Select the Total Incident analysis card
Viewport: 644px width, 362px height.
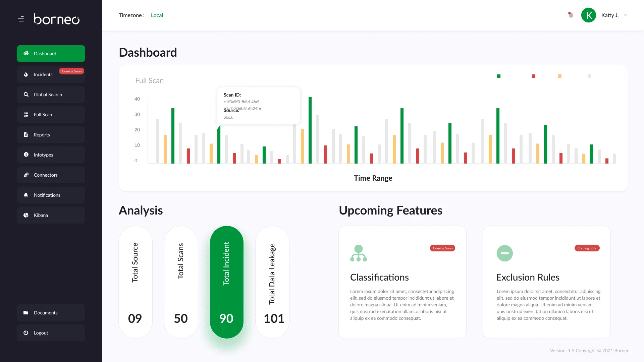tap(226, 282)
